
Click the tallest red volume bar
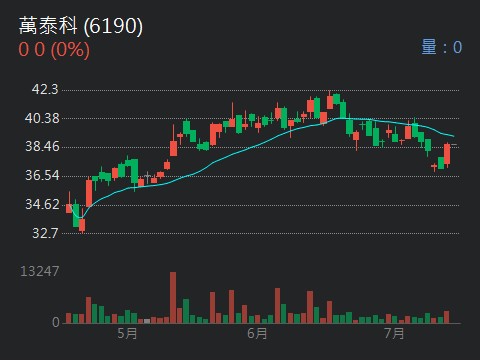pos(173,297)
